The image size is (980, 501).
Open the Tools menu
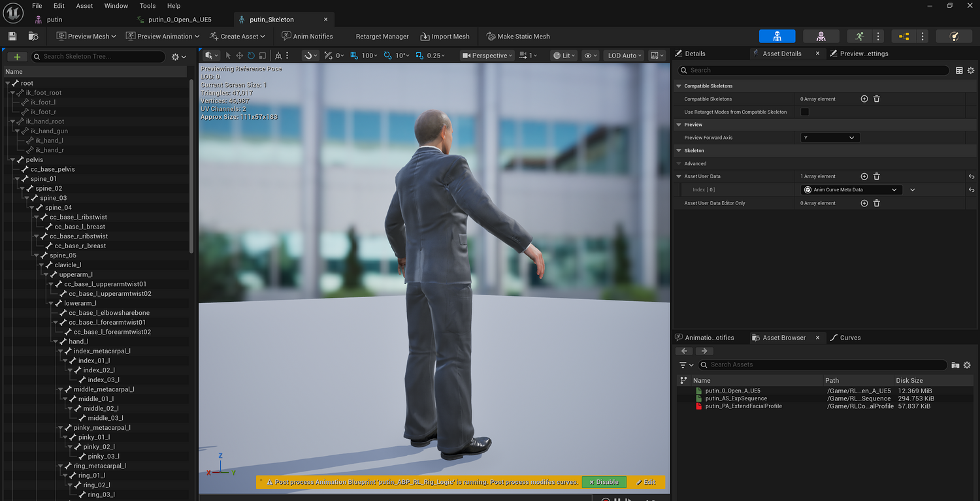(x=148, y=6)
